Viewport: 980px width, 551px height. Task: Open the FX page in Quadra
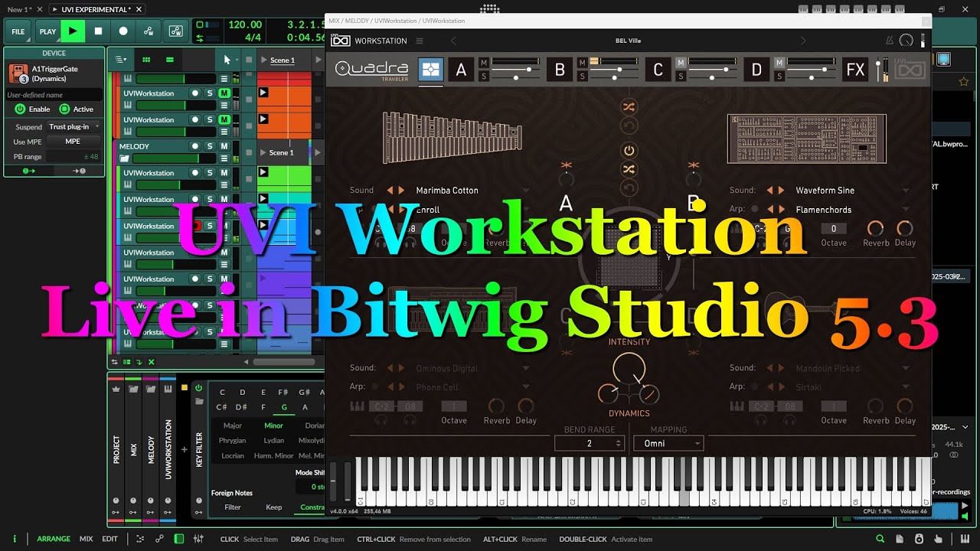click(855, 70)
